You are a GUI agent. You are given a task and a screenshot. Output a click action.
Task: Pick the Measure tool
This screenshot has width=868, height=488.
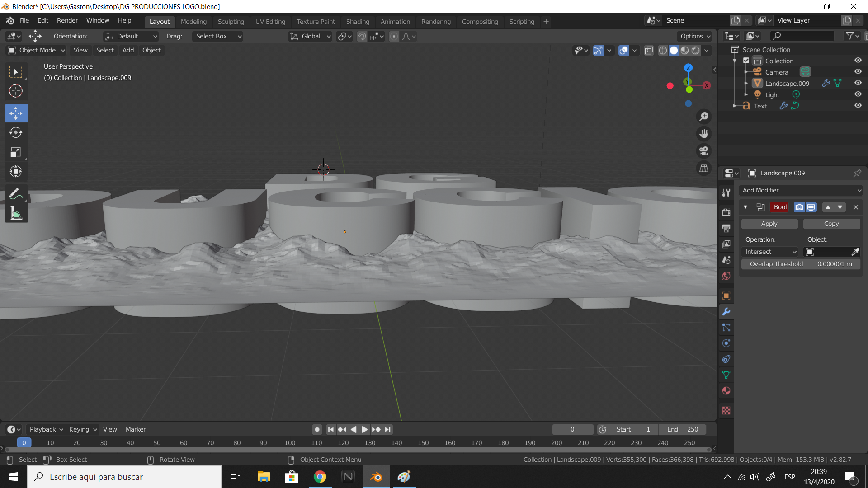16,214
